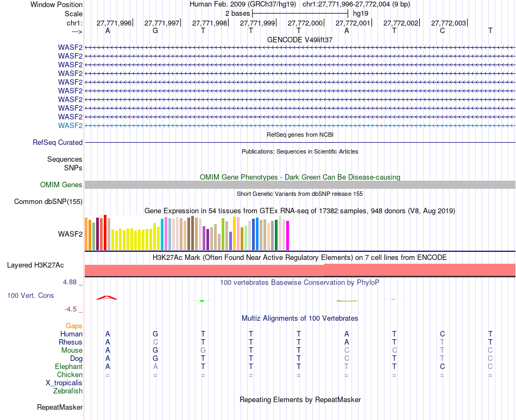Click the OMIM Genes label
The width and height of the screenshot is (516, 420).
pyautogui.click(x=61, y=184)
